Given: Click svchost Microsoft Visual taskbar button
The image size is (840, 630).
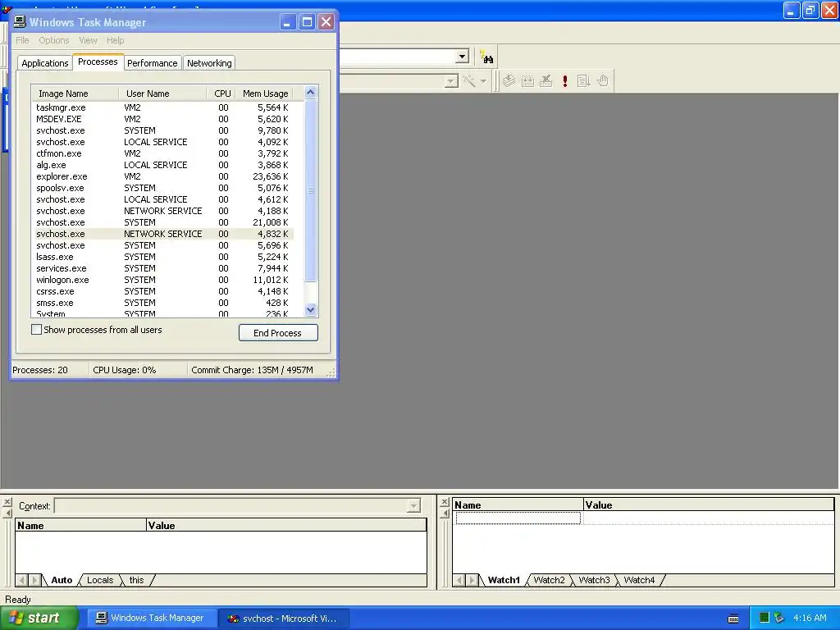Looking at the screenshot, I should click(284, 619).
